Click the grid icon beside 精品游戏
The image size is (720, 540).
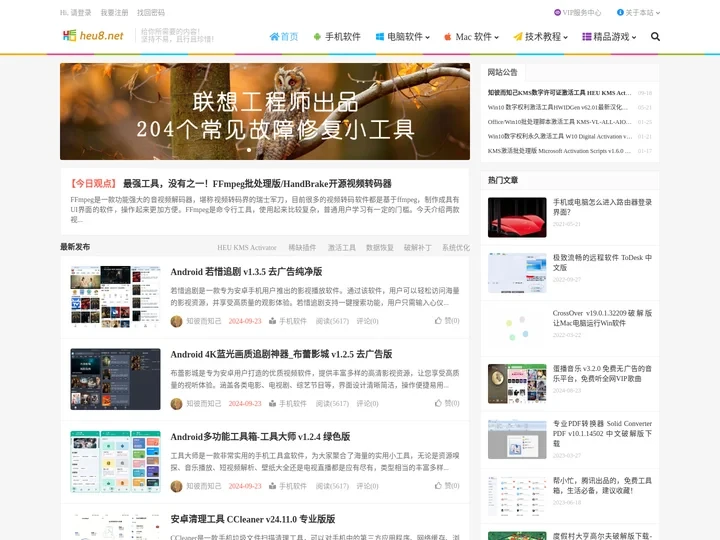[x=586, y=37]
